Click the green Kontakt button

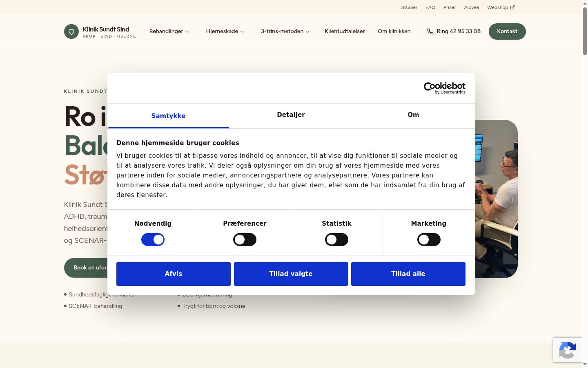click(507, 31)
